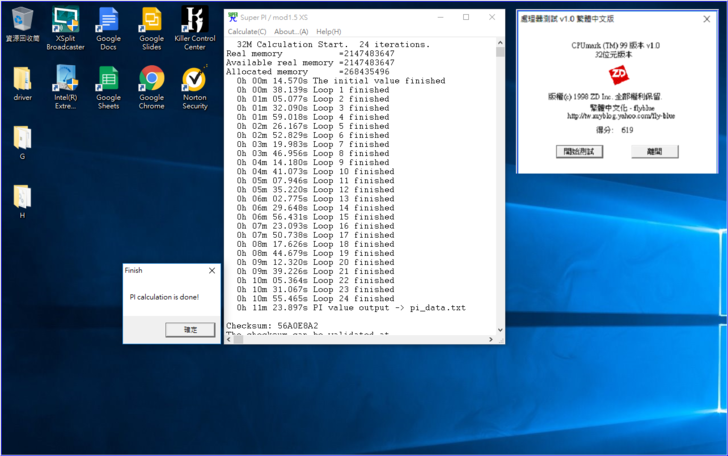Launch Google Chrome from the desktop
Screen dimensions: 728x456
[151, 79]
